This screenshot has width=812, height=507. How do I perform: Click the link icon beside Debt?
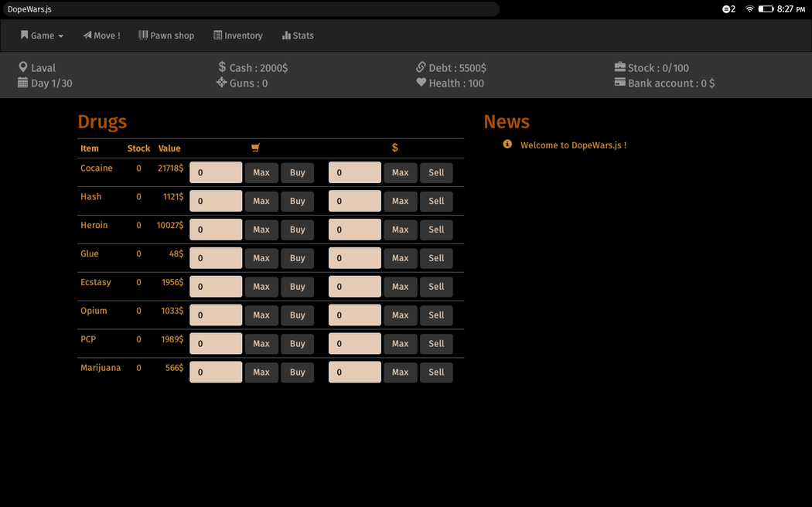click(x=421, y=67)
